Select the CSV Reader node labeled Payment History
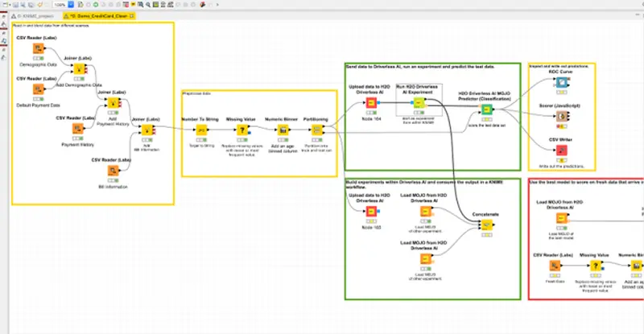The image size is (644, 334). point(77,129)
